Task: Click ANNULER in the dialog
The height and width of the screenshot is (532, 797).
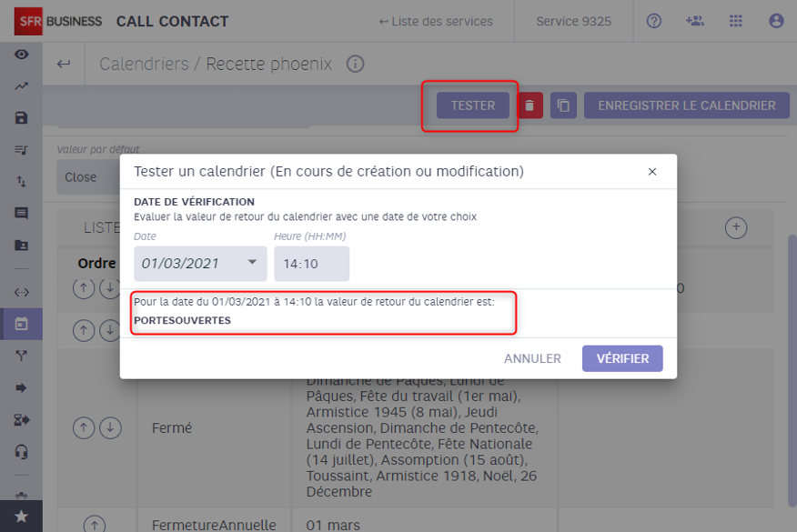Action: 532,358
